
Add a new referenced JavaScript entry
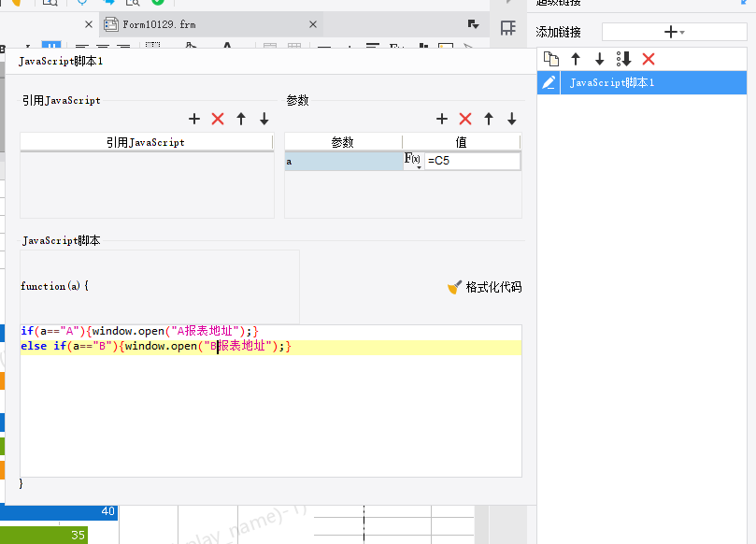[x=194, y=119]
